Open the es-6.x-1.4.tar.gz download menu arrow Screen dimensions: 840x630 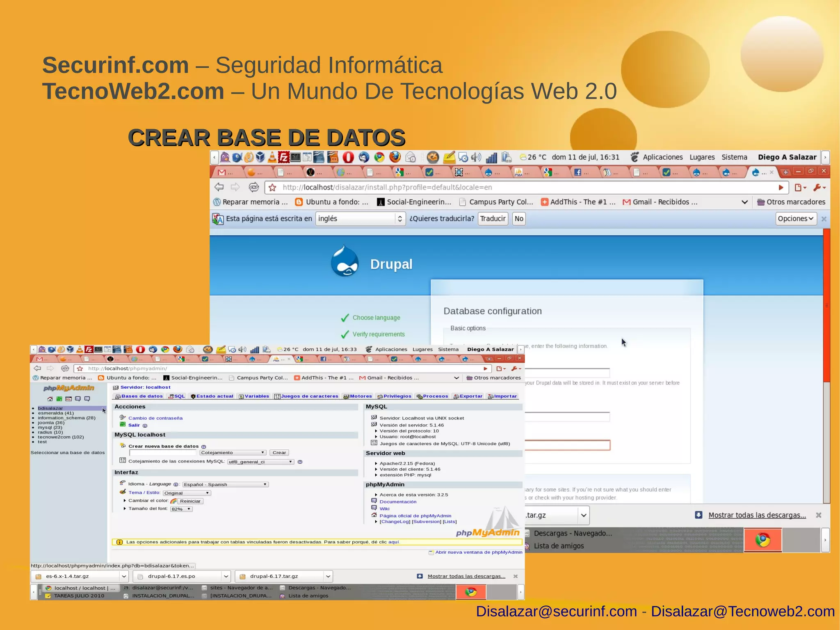[x=124, y=576]
